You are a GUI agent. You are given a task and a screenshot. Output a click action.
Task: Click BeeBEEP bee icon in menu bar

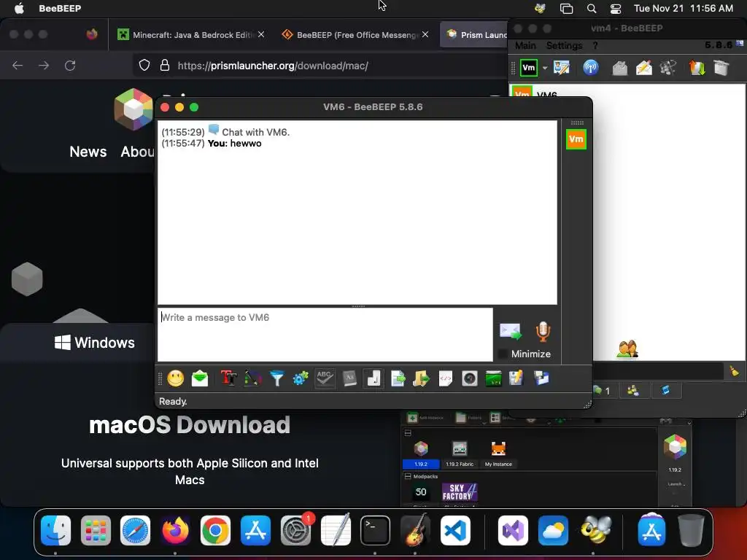click(x=541, y=8)
